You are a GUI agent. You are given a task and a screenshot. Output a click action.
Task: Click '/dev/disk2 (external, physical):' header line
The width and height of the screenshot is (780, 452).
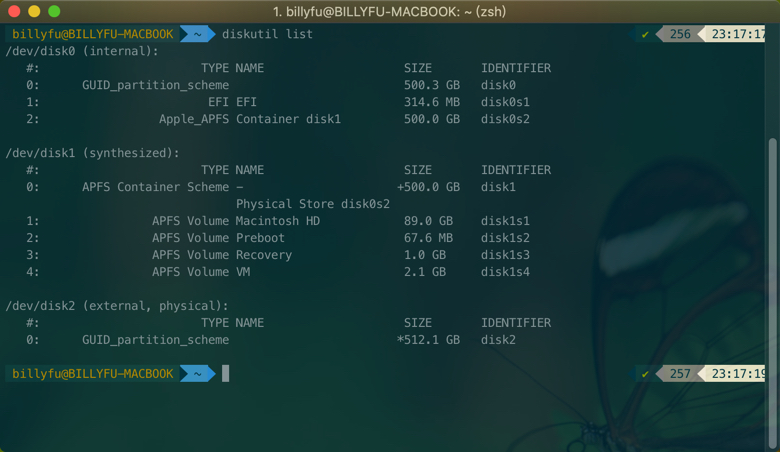[x=117, y=306]
